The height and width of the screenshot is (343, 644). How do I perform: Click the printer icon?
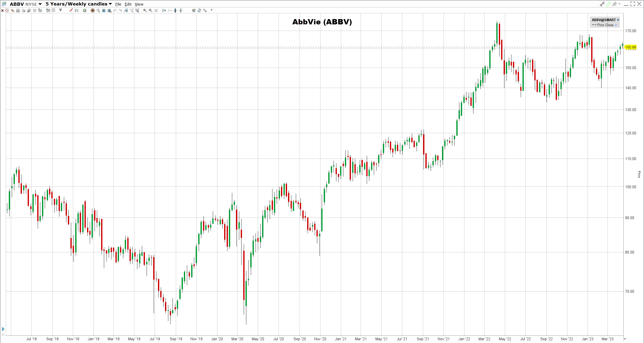click(23, 11)
